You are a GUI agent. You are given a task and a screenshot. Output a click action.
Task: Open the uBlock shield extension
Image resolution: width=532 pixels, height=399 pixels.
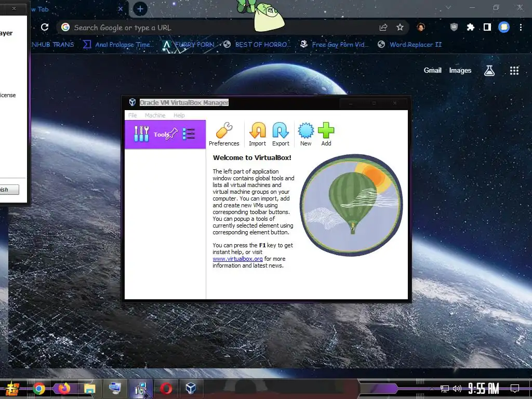coord(454,27)
